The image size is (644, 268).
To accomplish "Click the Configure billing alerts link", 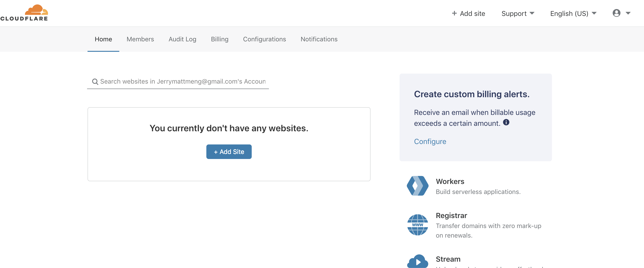I will pyautogui.click(x=430, y=141).
